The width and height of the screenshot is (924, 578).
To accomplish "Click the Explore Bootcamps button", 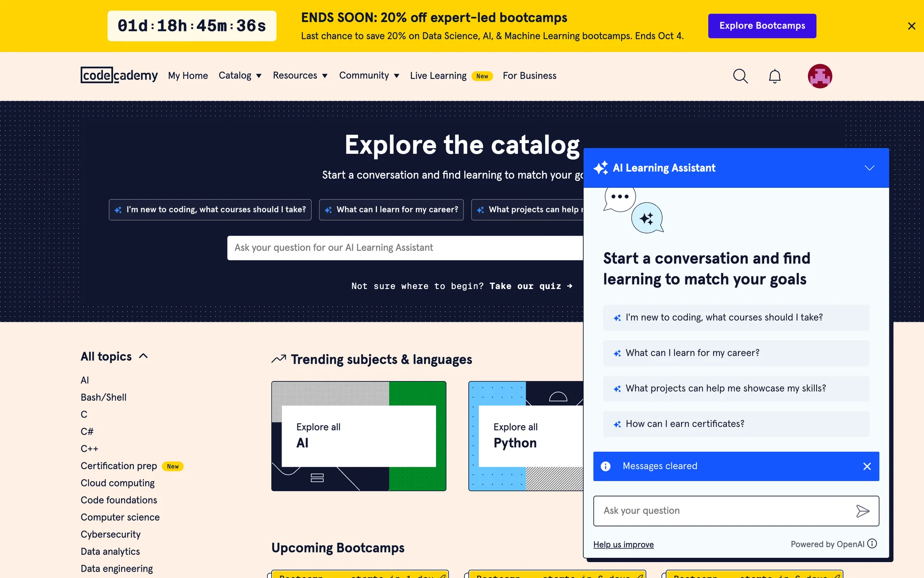I will click(762, 26).
